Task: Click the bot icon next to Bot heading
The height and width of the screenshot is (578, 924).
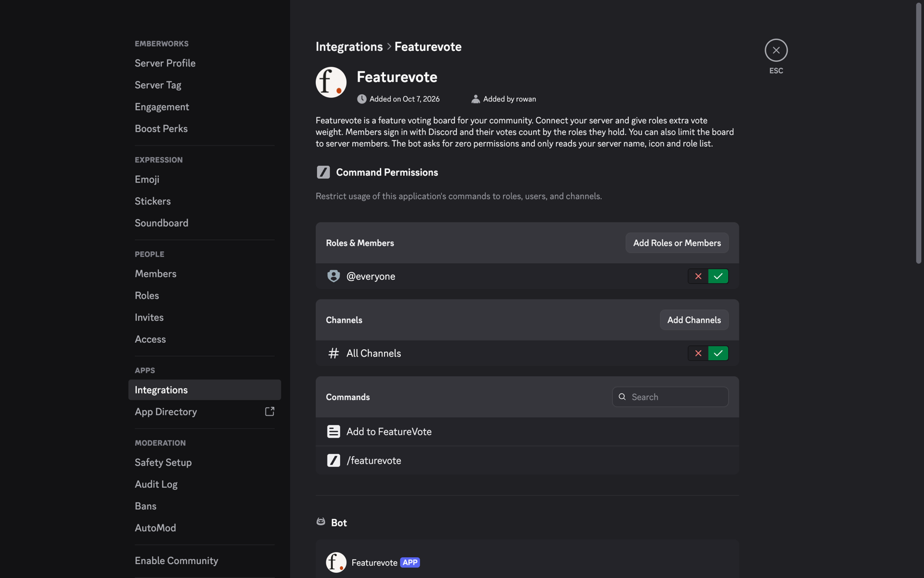Action: [321, 522]
